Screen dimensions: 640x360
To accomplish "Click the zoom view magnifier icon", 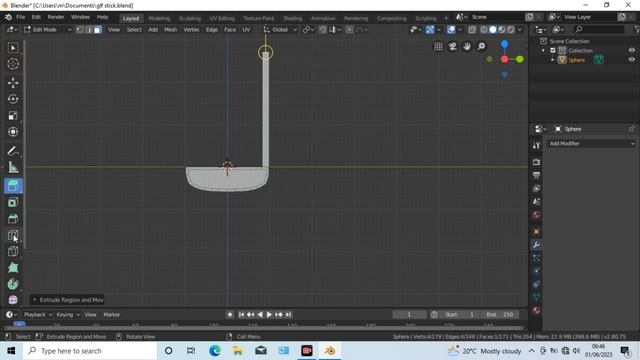I will tap(482, 47).
